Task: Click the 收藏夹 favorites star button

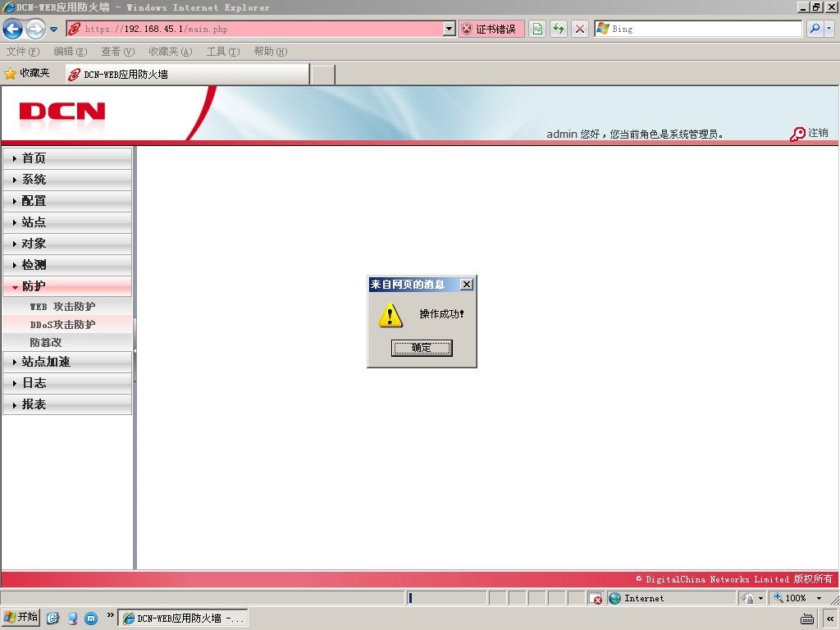Action: [27, 73]
